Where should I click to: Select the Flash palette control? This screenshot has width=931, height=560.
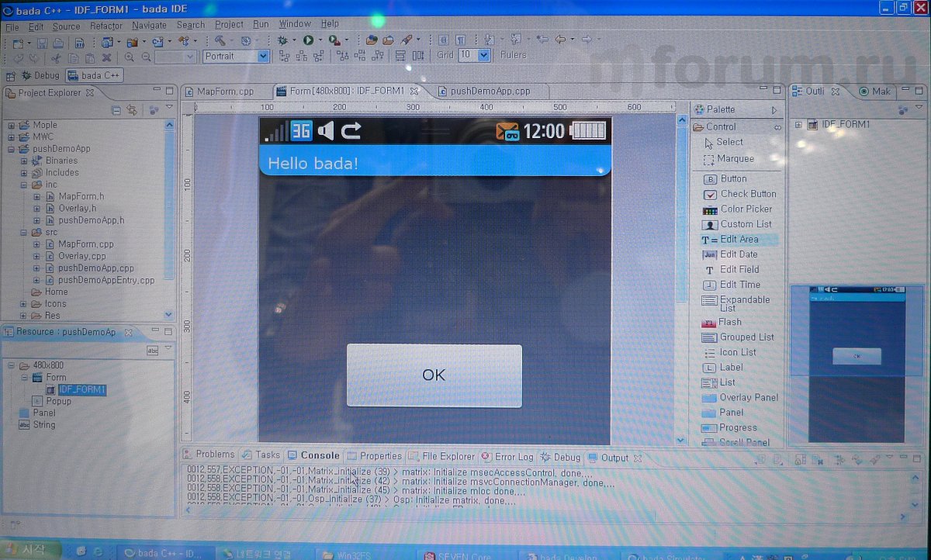click(x=722, y=322)
